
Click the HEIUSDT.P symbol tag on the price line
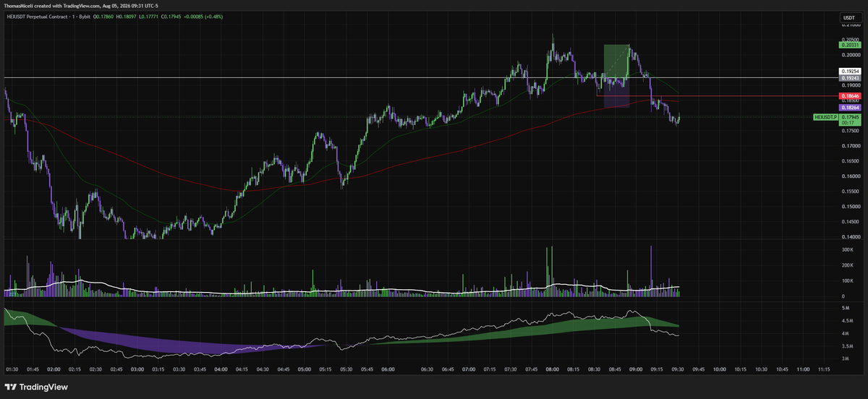coord(825,116)
